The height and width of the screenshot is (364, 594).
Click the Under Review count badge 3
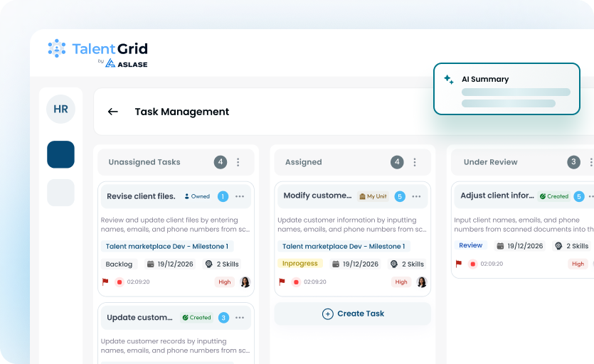[573, 162]
